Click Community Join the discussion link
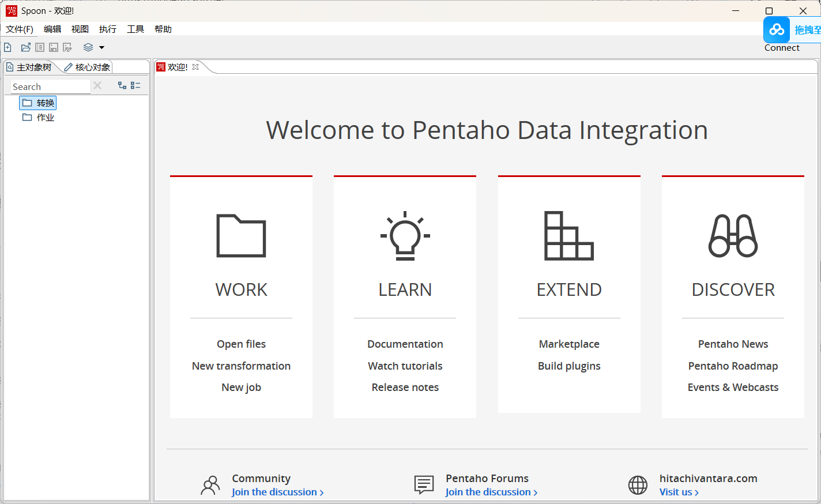Viewport: 821px width, 504px height. [278, 492]
